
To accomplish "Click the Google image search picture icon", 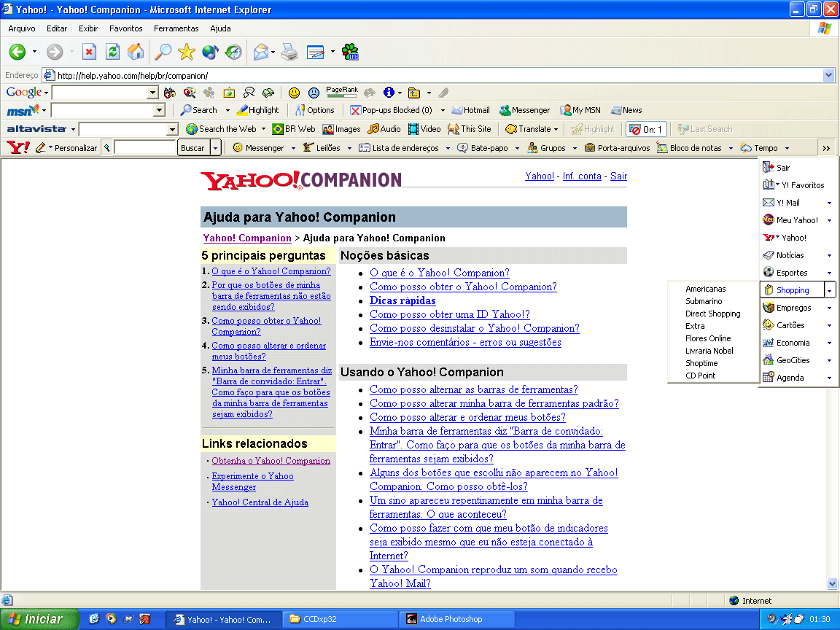I will pos(229,93).
